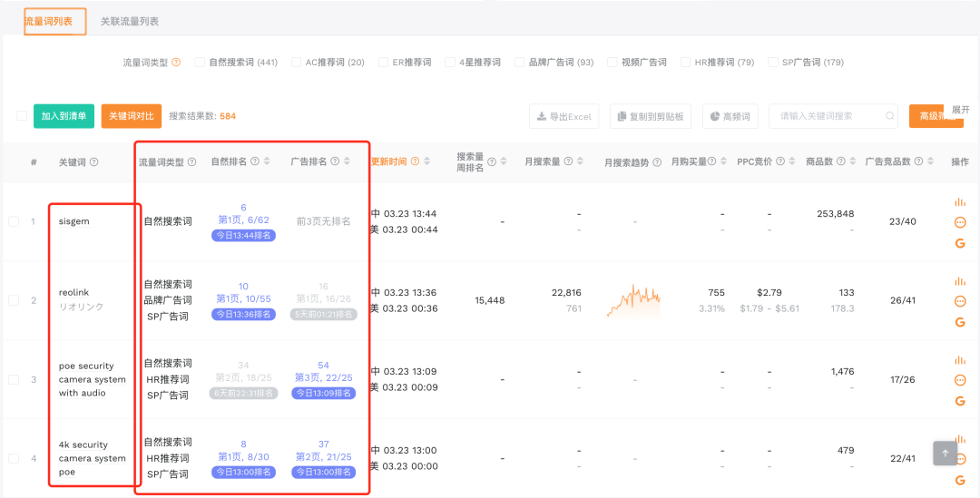
Task: Click the reolink monthly search trend sparkline
Action: click(x=633, y=300)
